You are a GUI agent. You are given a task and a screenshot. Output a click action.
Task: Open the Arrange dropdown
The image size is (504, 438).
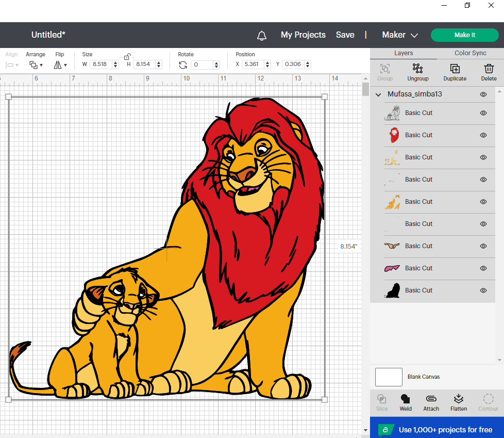36,65
